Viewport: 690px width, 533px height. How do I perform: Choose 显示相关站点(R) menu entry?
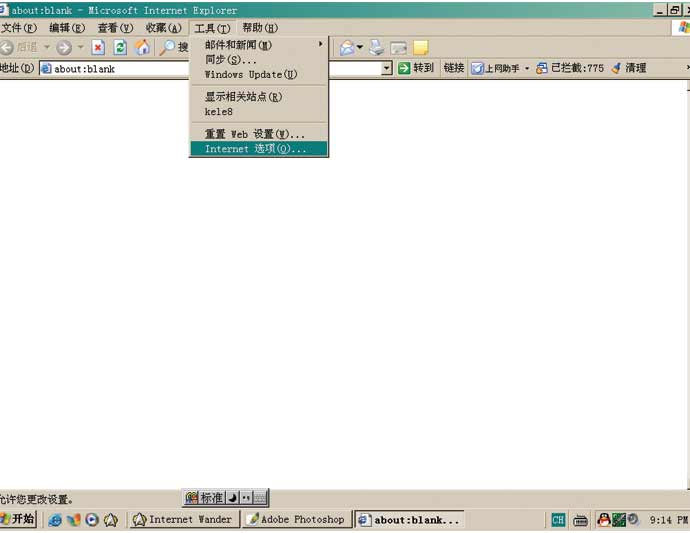pos(259,97)
